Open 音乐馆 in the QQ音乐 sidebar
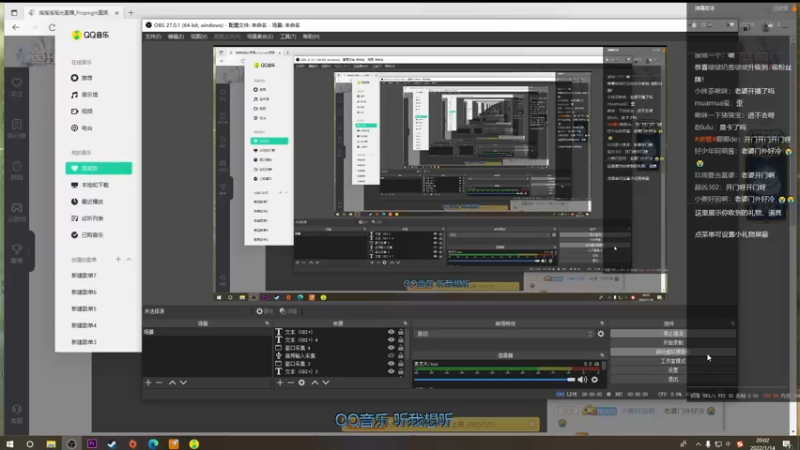The height and width of the screenshot is (450, 800). (84, 94)
